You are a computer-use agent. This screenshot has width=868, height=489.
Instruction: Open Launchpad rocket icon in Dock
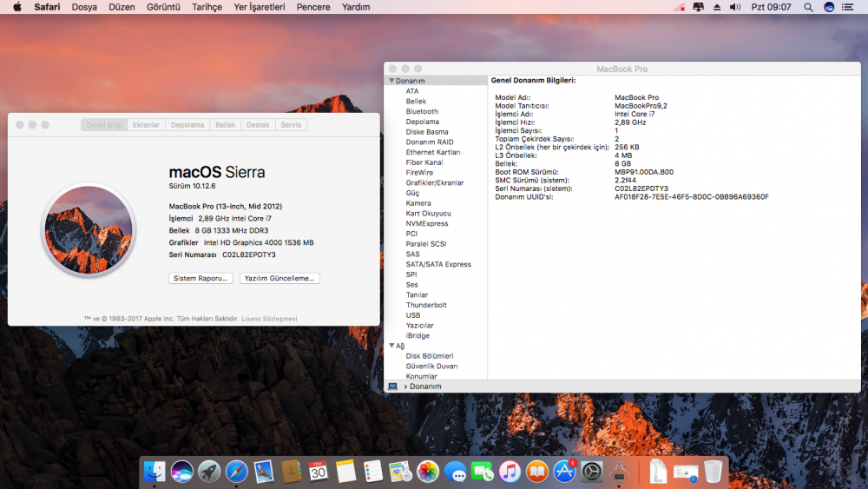pyautogui.click(x=209, y=472)
